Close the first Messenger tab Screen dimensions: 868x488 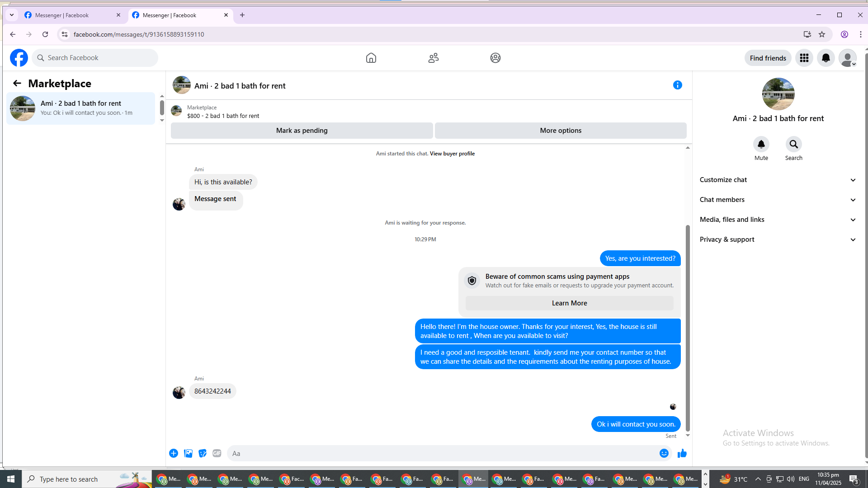click(118, 15)
